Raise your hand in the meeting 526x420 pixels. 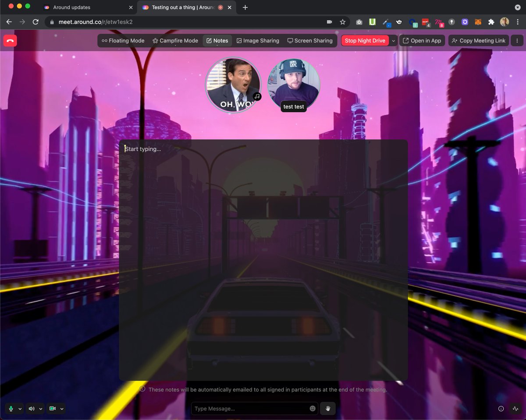pyautogui.click(x=327, y=408)
